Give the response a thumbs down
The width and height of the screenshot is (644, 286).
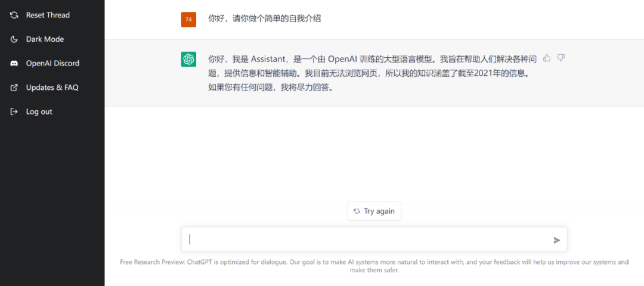point(561,58)
